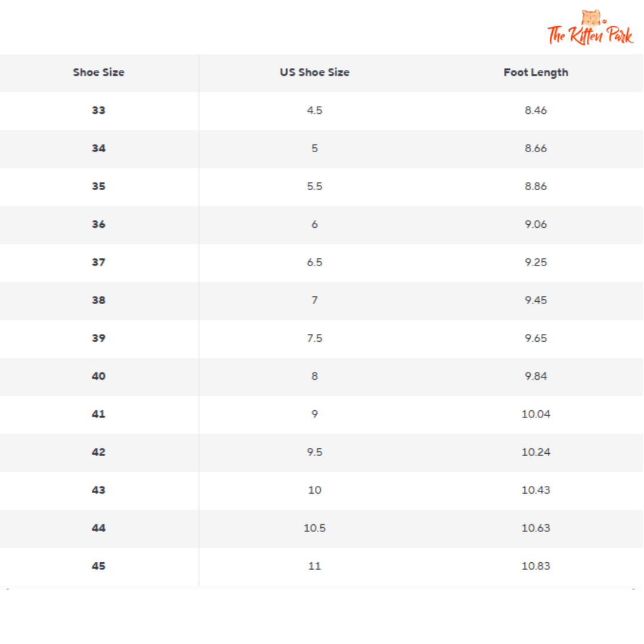Select shoe size 36 row label
The image size is (644, 644).
[99, 224]
